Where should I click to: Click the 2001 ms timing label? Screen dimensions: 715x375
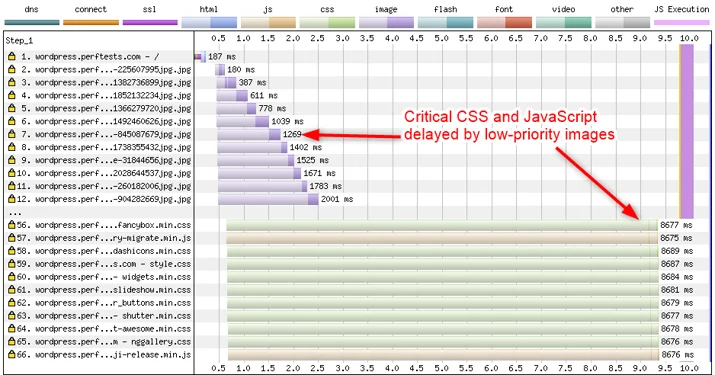pos(337,199)
